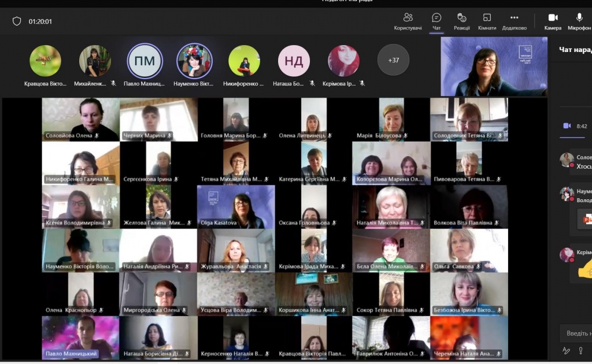
Task: Click Волкова Віта Павлівна video tile
Action: (x=469, y=207)
